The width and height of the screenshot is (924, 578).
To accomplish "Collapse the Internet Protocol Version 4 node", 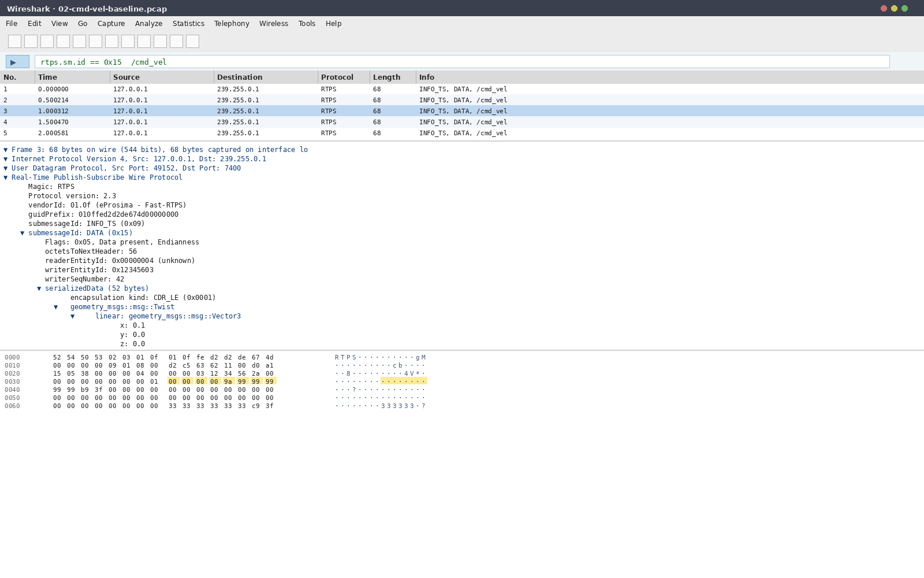I will [6, 159].
